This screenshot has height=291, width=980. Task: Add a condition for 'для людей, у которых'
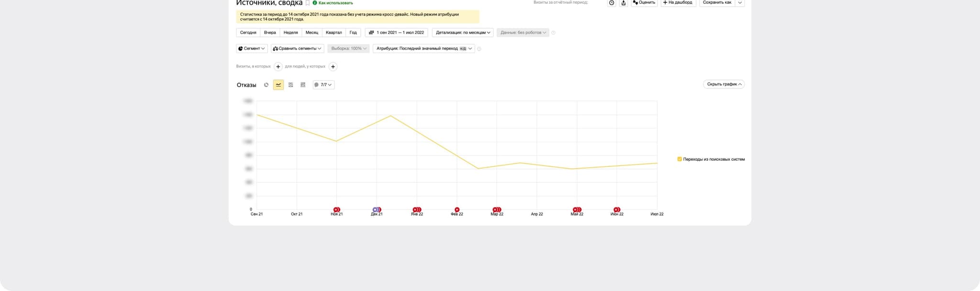pos(333,67)
